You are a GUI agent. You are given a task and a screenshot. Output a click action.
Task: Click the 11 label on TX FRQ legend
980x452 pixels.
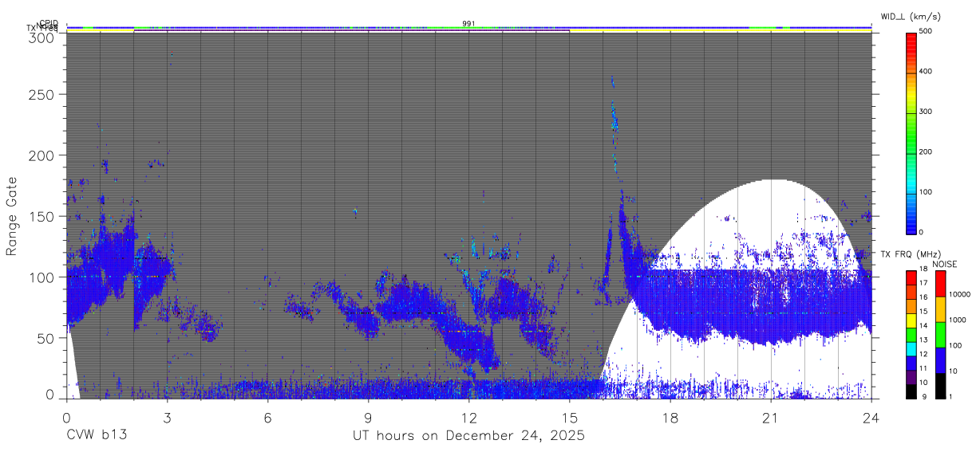pyautogui.click(x=923, y=368)
